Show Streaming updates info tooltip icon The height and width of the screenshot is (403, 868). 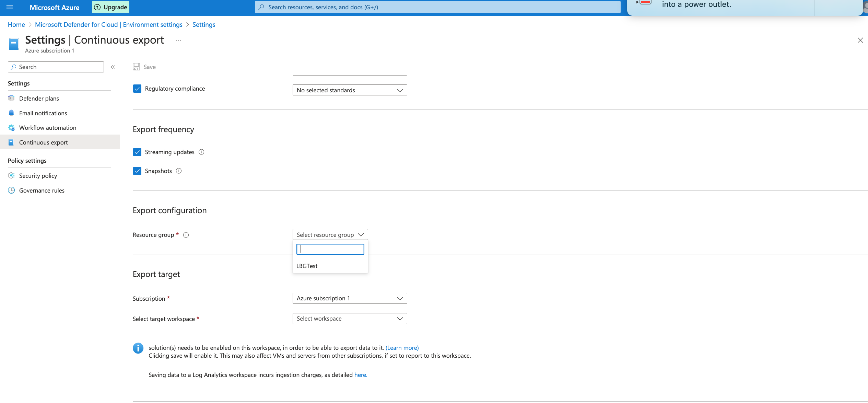coord(201,152)
